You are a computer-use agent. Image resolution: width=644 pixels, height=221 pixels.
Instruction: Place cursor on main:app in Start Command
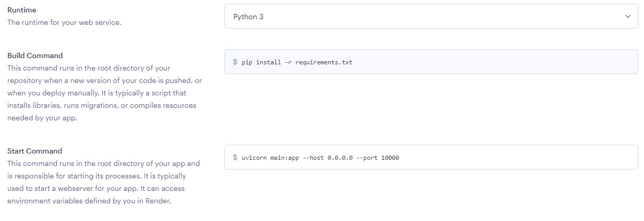285,157
